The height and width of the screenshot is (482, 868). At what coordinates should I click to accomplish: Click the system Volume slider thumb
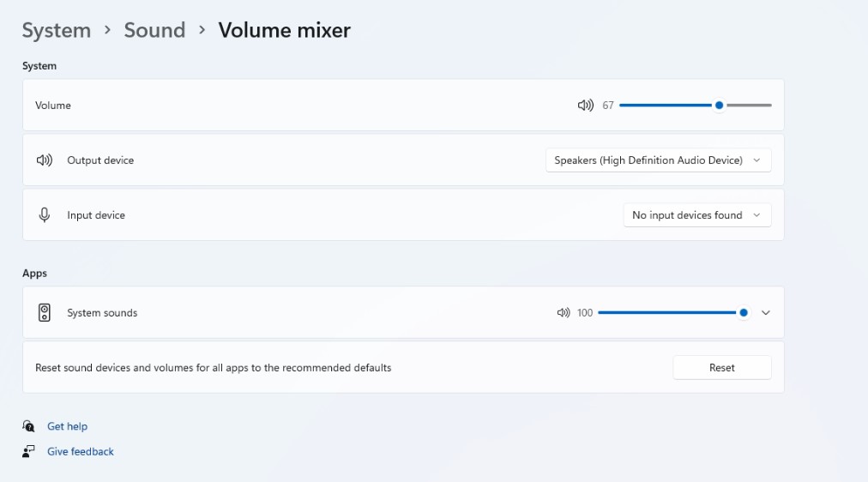pos(719,105)
